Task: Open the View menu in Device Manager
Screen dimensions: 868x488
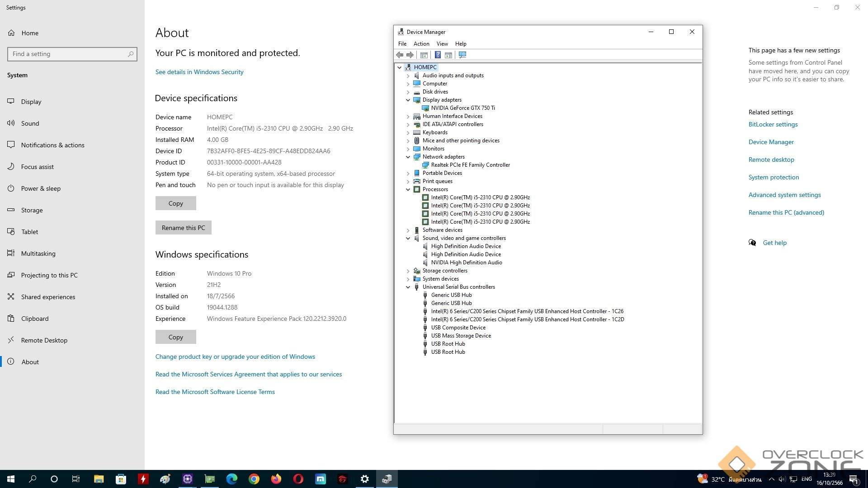Action: tap(442, 44)
